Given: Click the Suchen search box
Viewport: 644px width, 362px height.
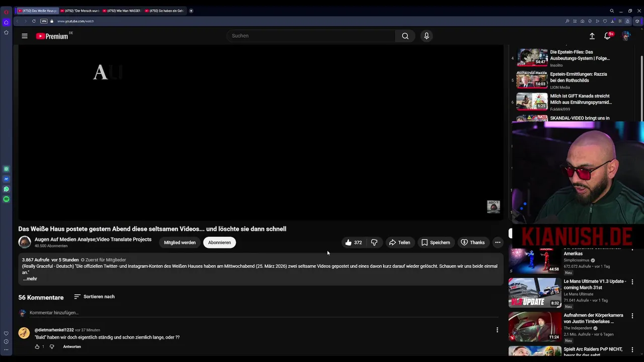Looking at the screenshot, I should 311,36.
